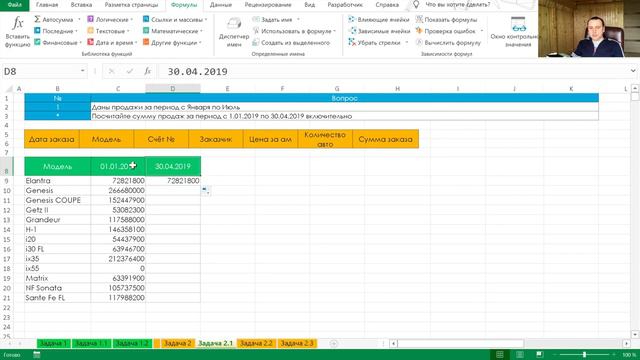Switch to Normal view in status bar
Viewport: 640px width, 360px height.
click(500, 355)
